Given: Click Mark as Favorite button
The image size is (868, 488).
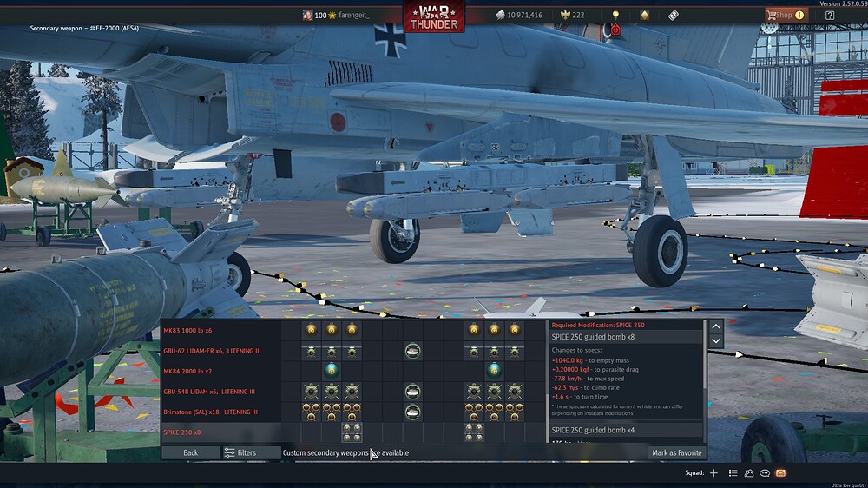Looking at the screenshot, I should (676, 452).
